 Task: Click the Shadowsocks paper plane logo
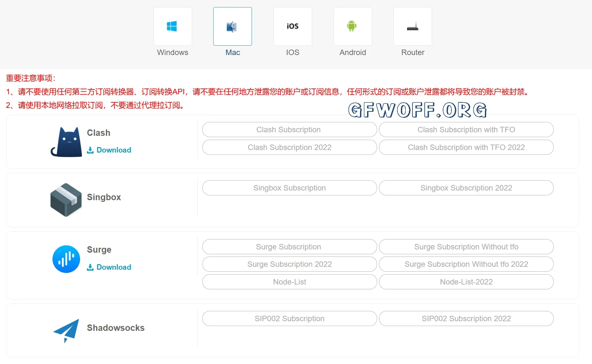(66, 331)
